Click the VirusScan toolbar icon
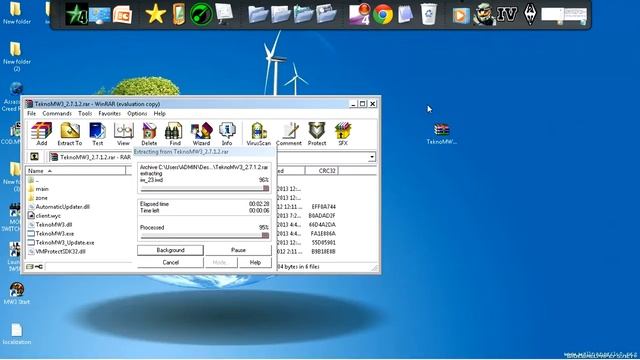Screen dimensions: 640x360 pyautogui.click(x=259, y=133)
